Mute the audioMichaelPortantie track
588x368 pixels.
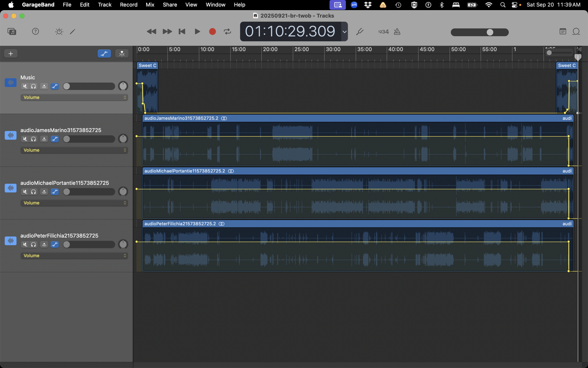click(x=25, y=192)
